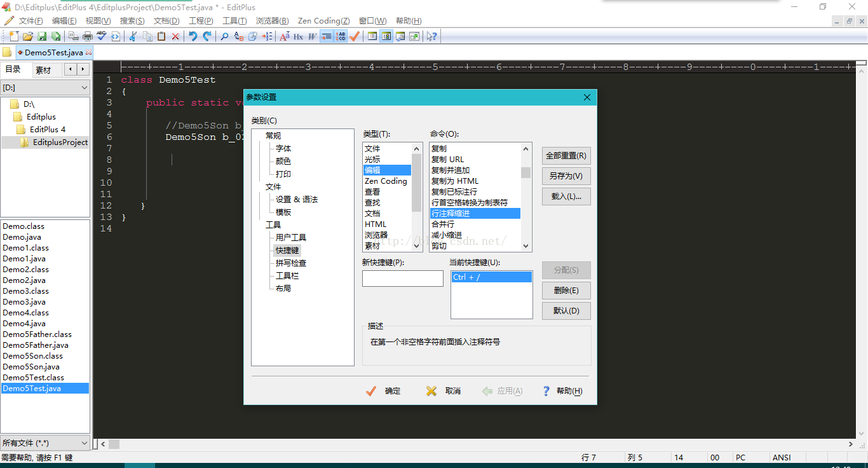
Task: Choose Zen Coding in the 类型 list
Action: point(387,181)
